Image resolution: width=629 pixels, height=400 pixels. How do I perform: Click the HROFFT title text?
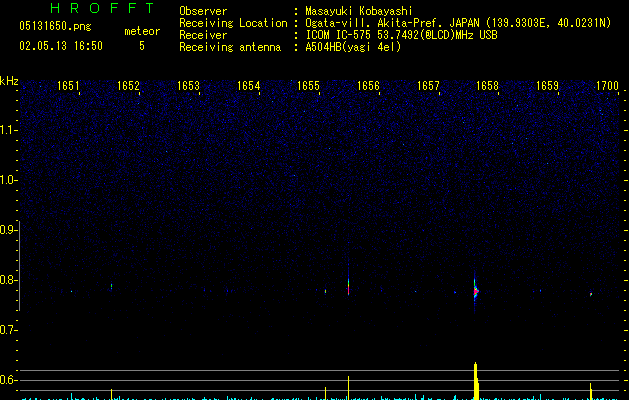coord(102,8)
